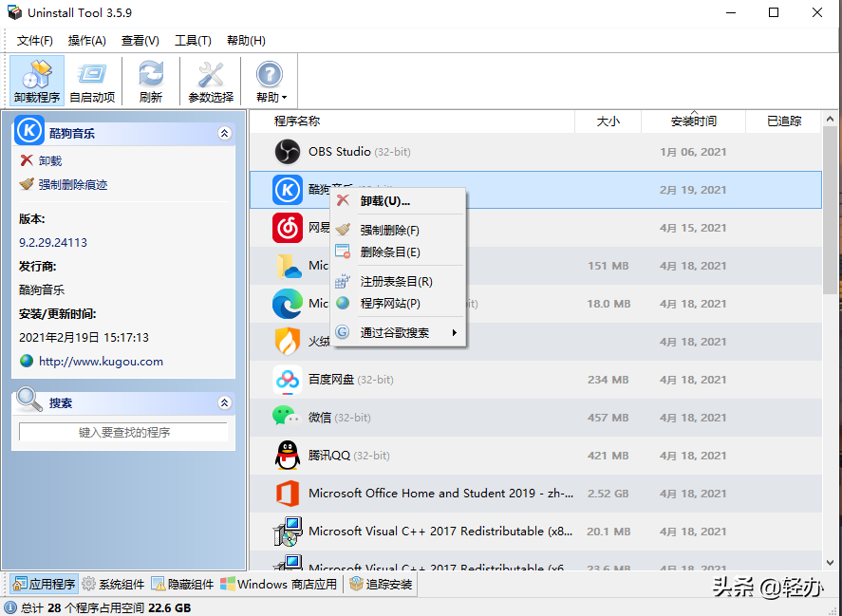Select Microsoft Office Home and Student 2019 row
Image resolution: width=842 pixels, height=616 pixels.
535,494
